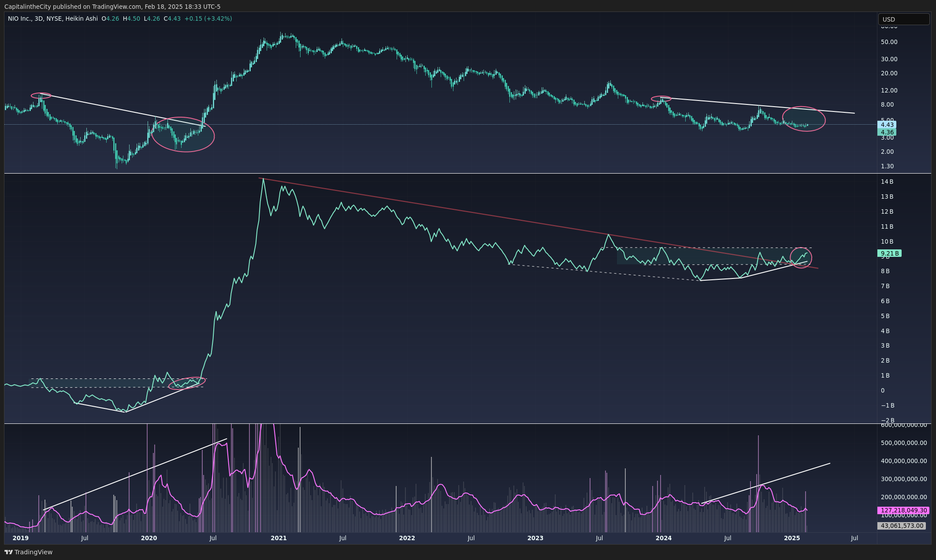
Task: Click the 11 B axis label
Action: pos(887,226)
